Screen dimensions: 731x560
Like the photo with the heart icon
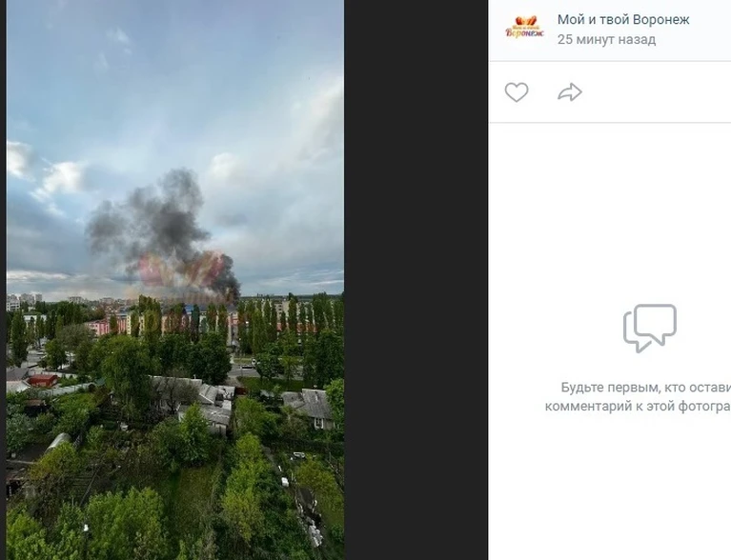tap(517, 91)
